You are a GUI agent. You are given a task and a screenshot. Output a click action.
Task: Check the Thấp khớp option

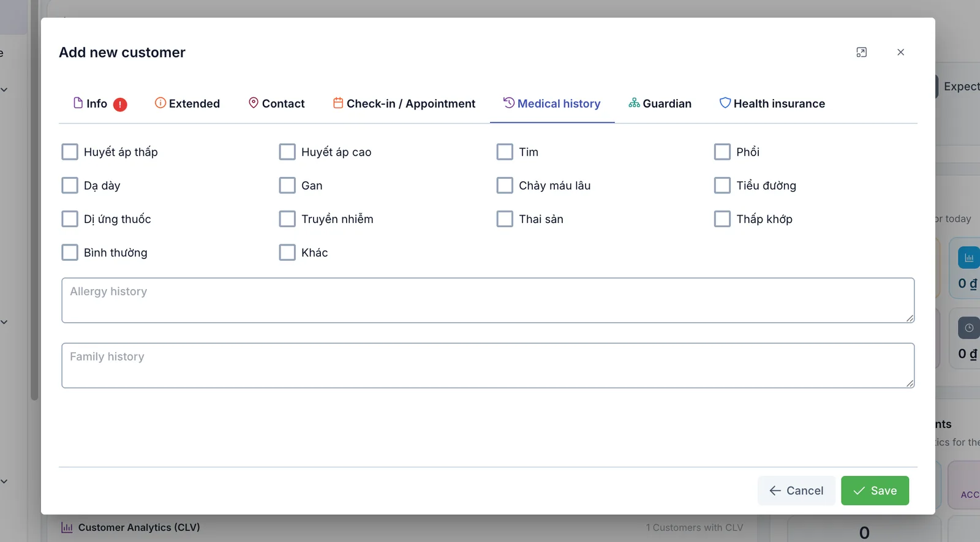[x=722, y=219]
